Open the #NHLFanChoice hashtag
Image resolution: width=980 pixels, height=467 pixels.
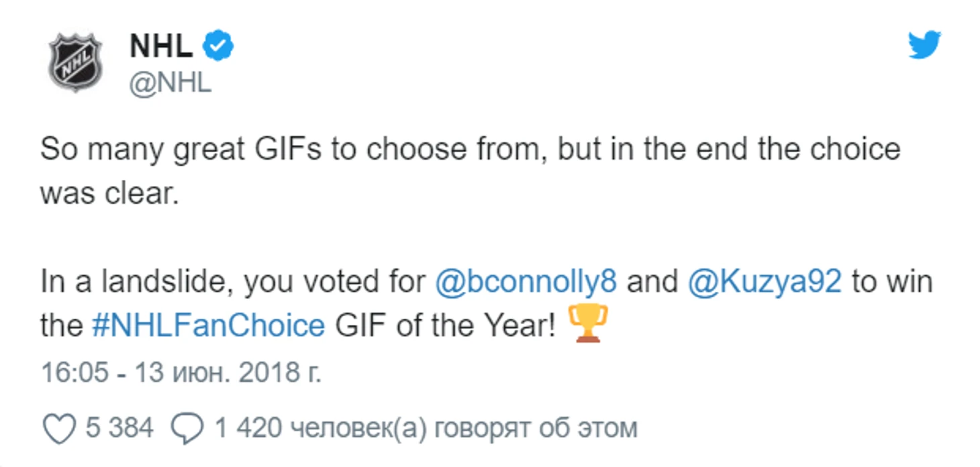(208, 326)
